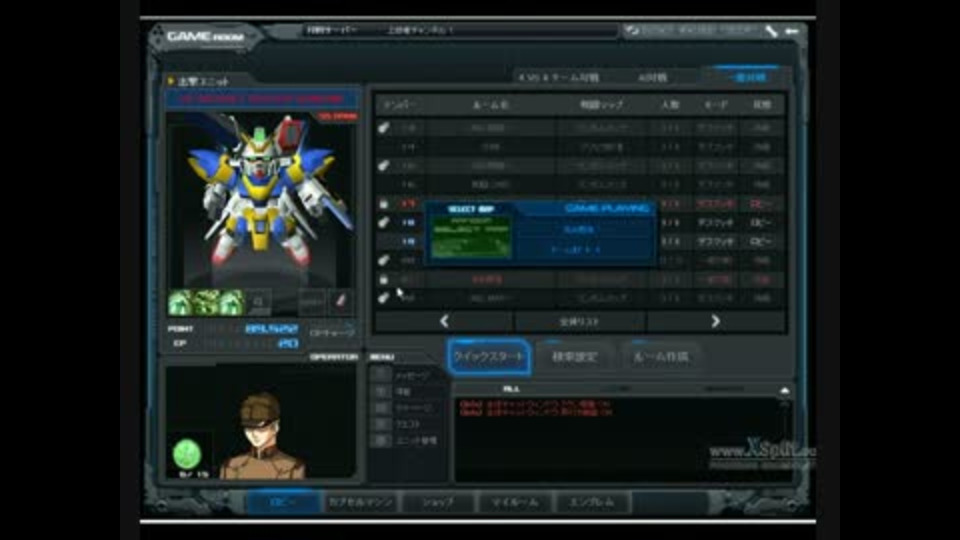Click the red unit name banner above model
The width and height of the screenshot is (960, 540).
262,98
